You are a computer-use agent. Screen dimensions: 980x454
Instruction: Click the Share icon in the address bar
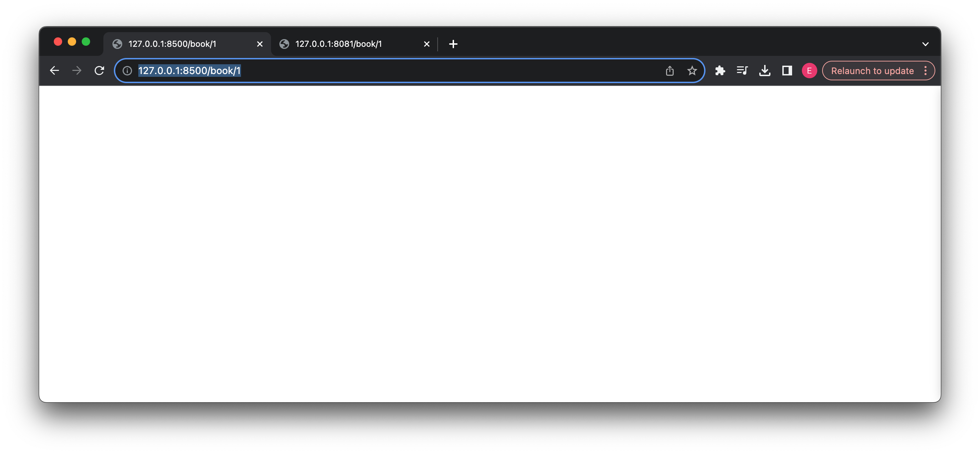pyautogui.click(x=670, y=71)
